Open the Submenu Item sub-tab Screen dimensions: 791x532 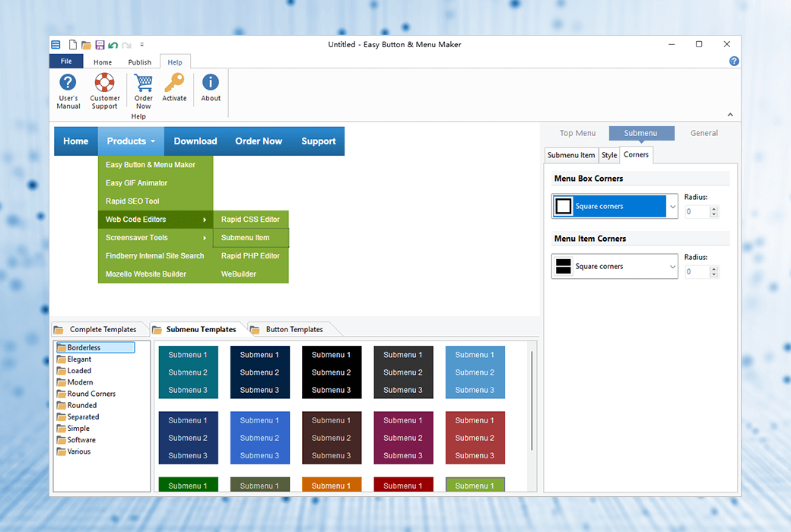tap(571, 155)
